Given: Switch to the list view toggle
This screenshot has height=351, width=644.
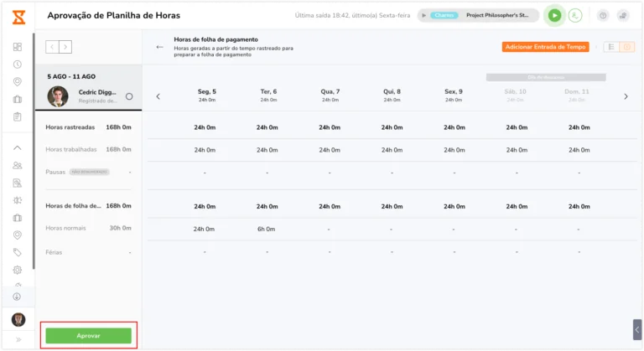Looking at the screenshot, I should [x=611, y=47].
